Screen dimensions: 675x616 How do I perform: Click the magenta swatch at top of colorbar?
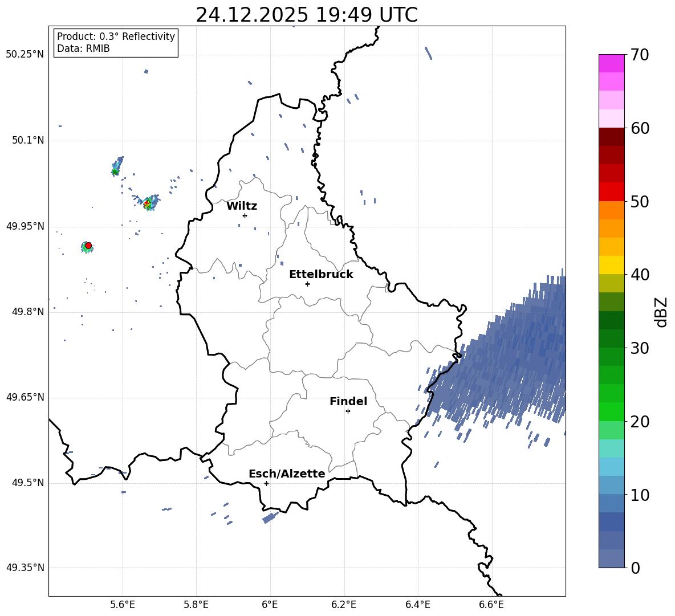[x=611, y=63]
